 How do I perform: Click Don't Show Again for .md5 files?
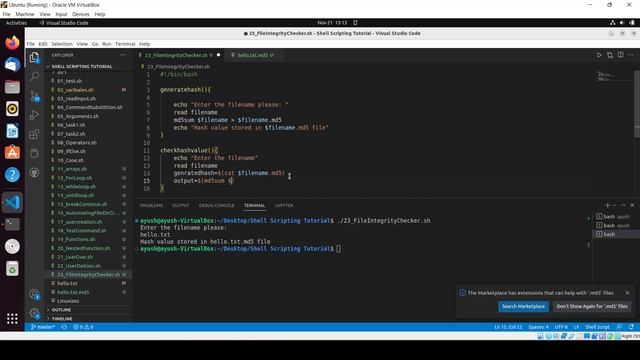(x=592, y=307)
